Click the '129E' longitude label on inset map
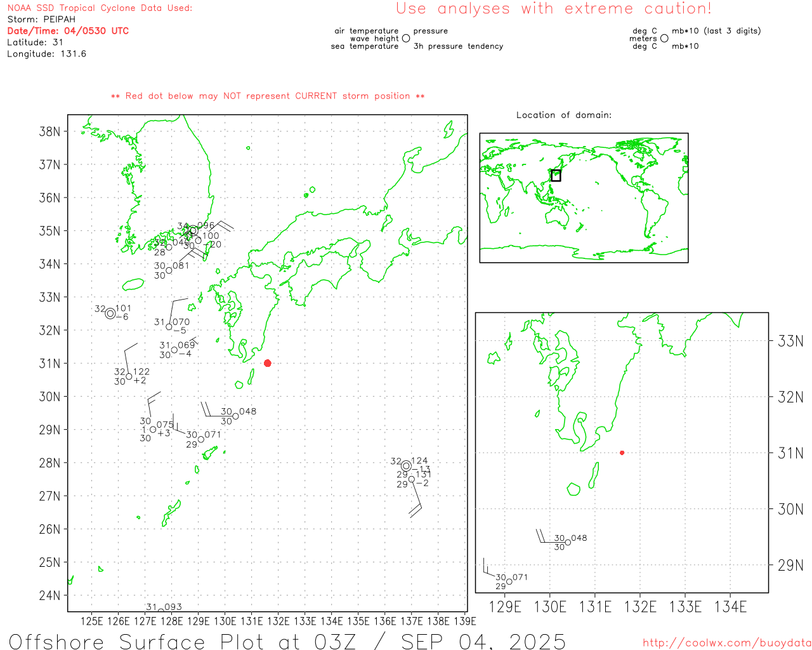This screenshot has width=812, height=650. click(x=505, y=607)
